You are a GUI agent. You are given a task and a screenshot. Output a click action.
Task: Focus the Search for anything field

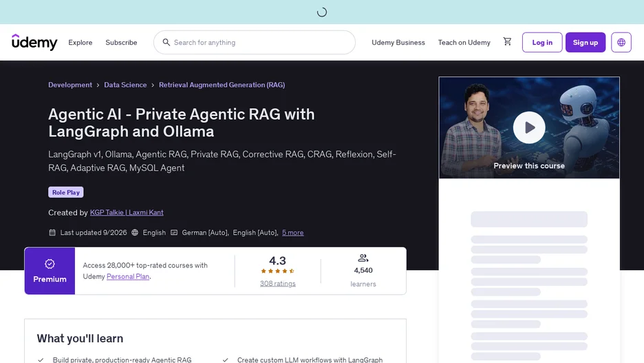click(x=255, y=42)
